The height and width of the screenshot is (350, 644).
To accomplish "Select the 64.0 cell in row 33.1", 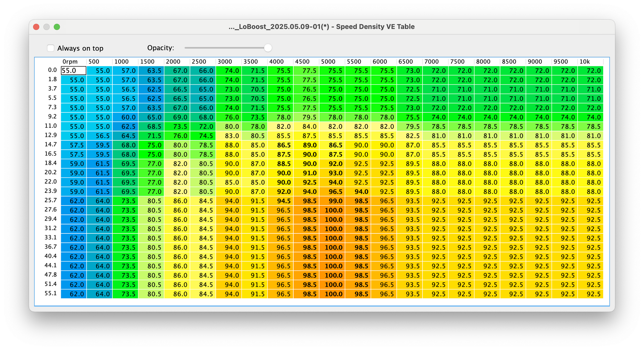I will [x=99, y=238].
